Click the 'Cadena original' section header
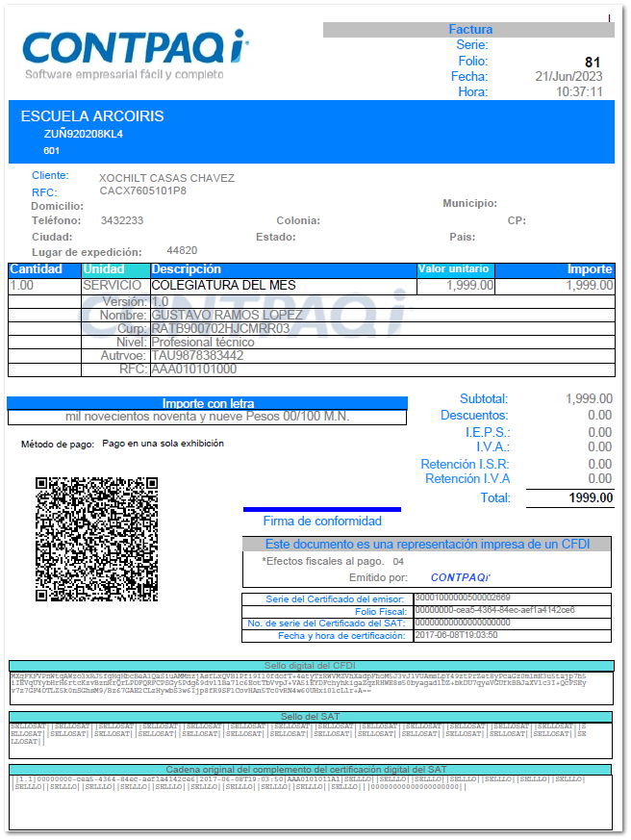631x840 pixels. coord(310,770)
